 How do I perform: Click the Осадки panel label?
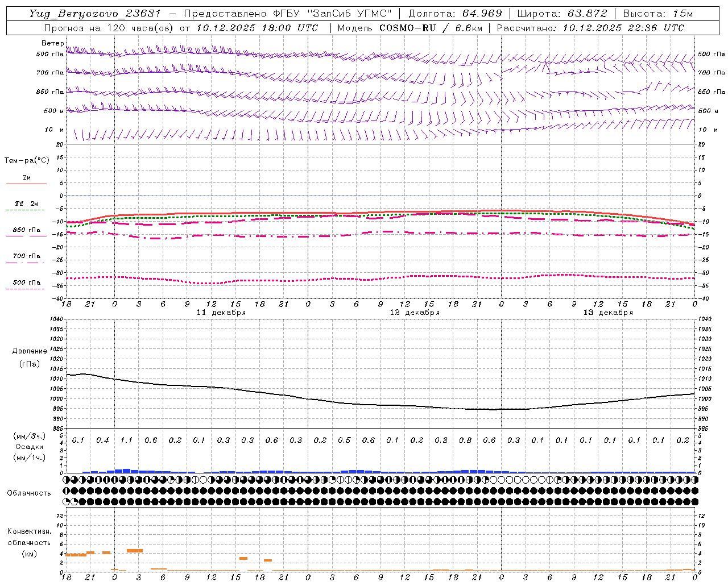(30, 447)
